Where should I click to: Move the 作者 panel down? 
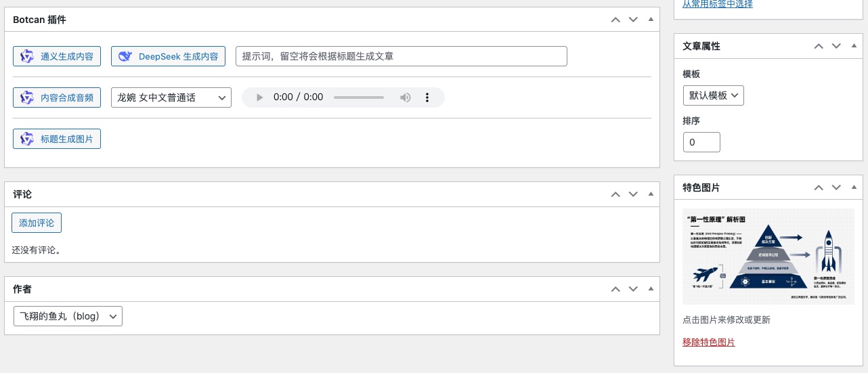(633, 289)
